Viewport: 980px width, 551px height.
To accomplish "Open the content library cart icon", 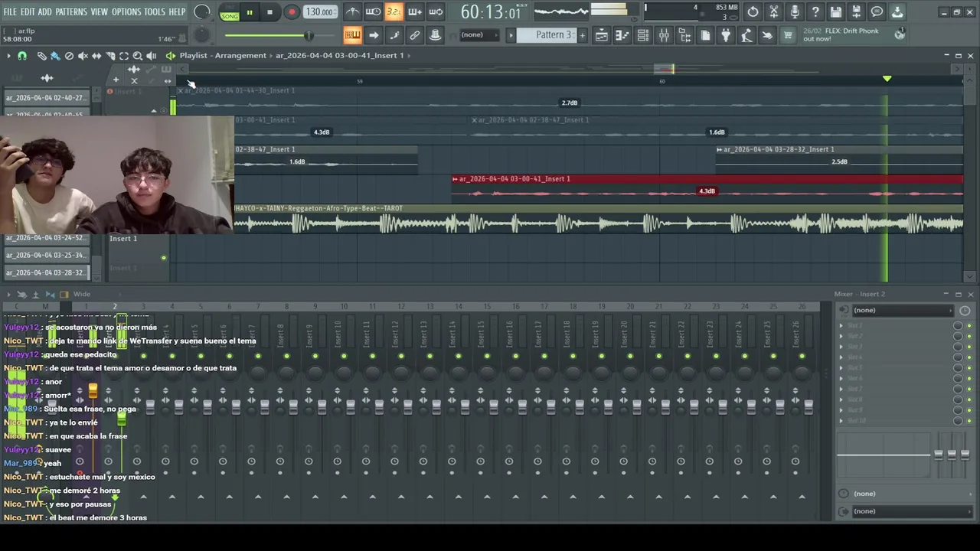I will coord(788,35).
